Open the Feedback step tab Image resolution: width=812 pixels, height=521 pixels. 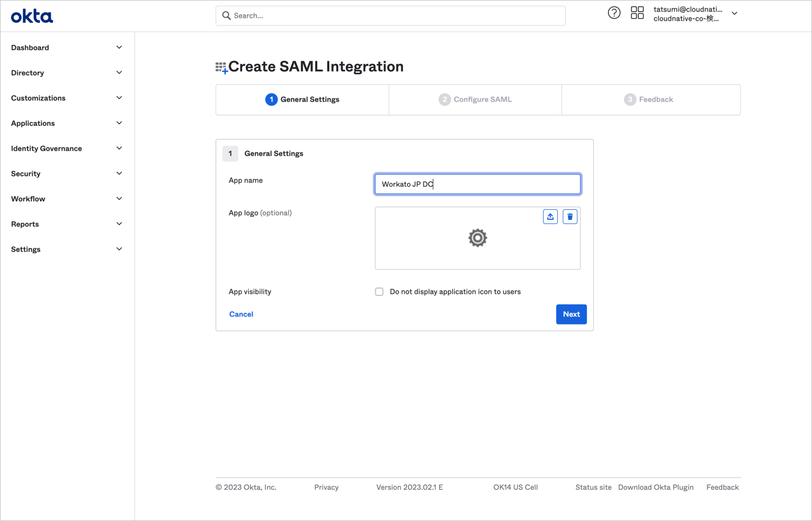point(650,99)
